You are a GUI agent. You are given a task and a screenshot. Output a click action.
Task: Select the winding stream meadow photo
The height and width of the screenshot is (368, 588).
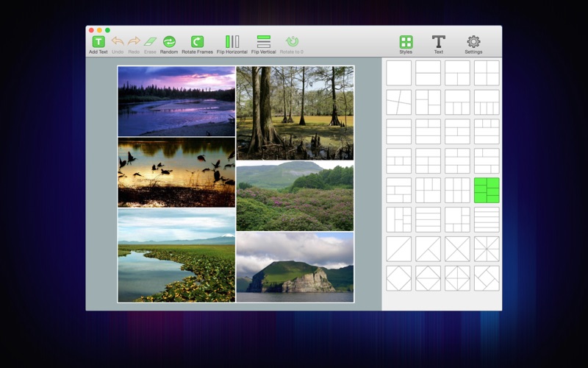coord(176,255)
